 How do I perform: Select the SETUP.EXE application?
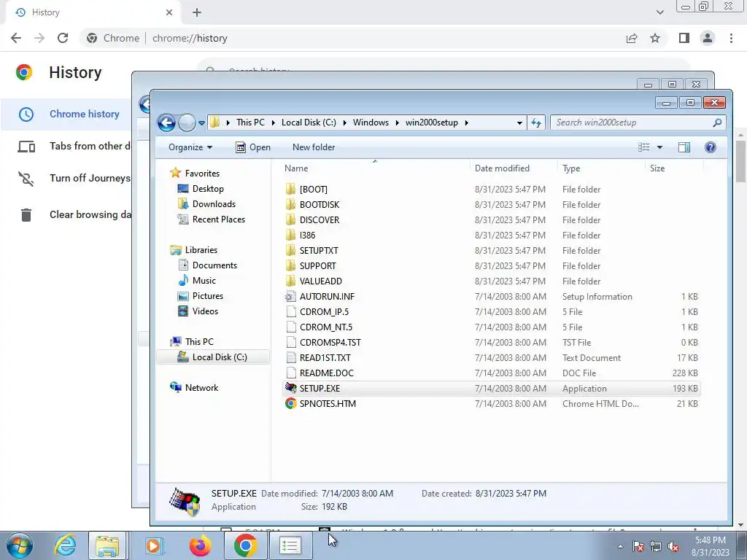[320, 388]
